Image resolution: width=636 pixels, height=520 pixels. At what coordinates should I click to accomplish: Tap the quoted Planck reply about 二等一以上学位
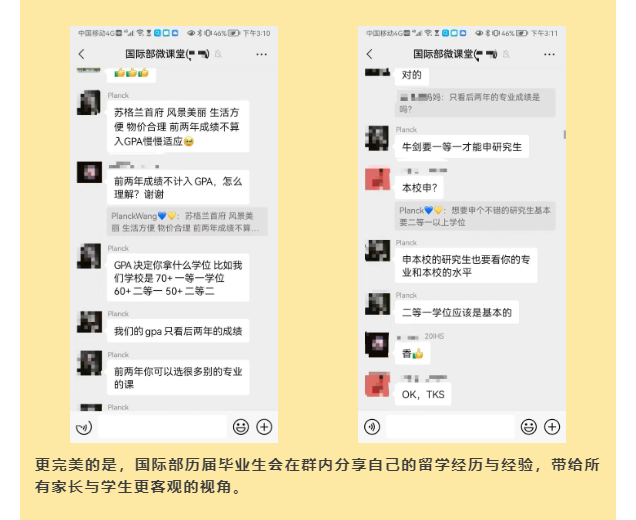[x=475, y=216]
